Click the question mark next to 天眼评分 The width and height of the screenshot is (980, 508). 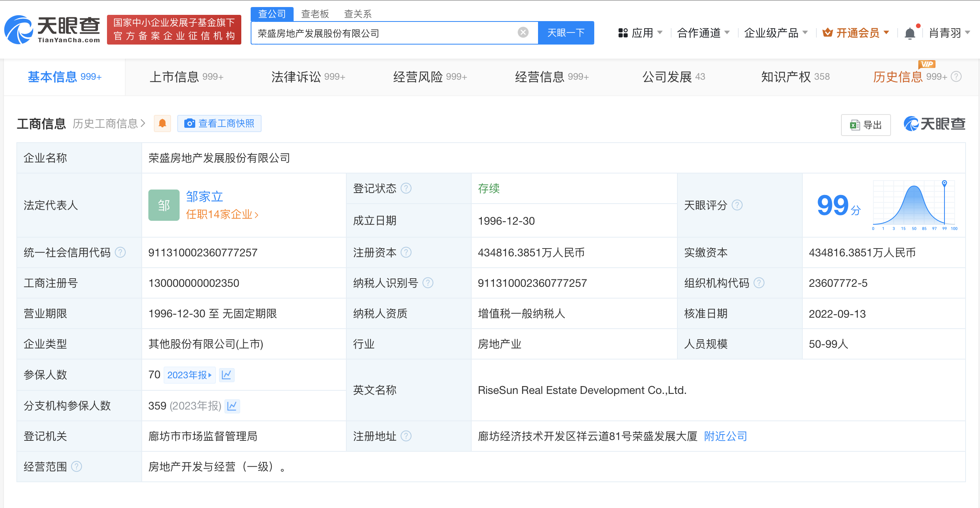click(737, 205)
